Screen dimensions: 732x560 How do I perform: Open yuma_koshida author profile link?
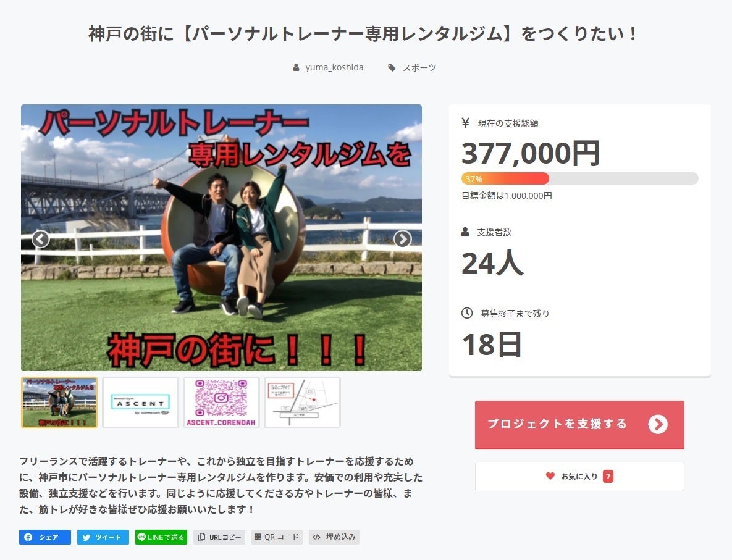point(334,67)
